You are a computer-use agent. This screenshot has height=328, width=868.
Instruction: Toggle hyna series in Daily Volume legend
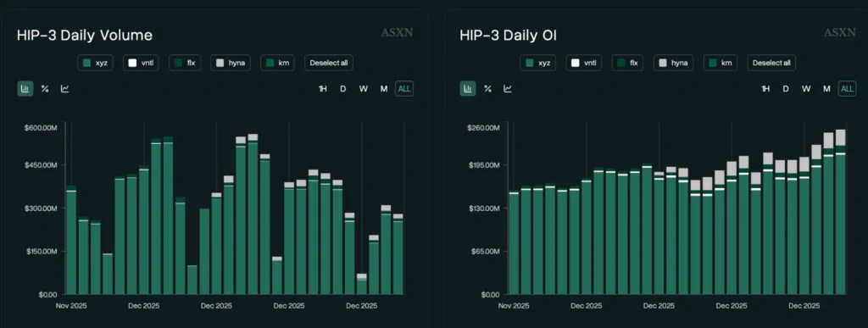231,63
